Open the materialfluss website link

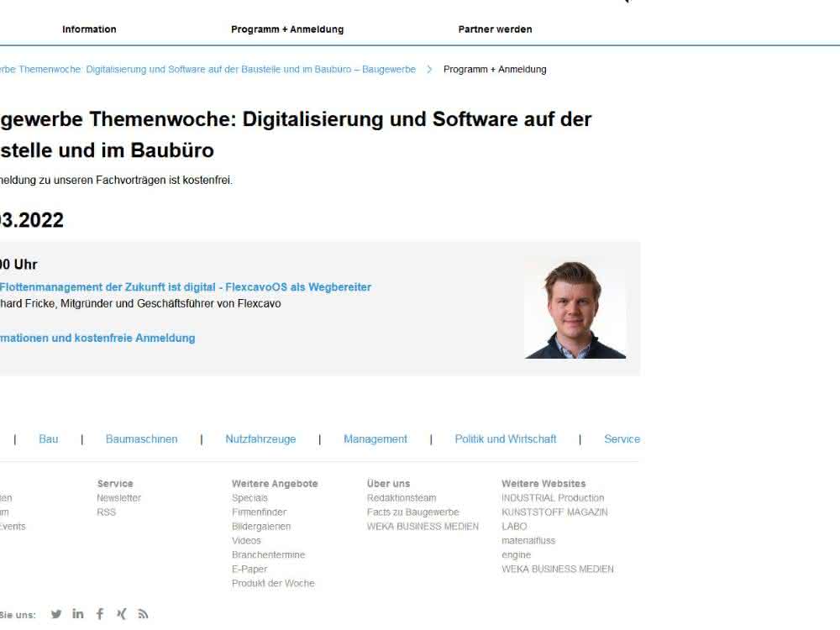pos(528,541)
